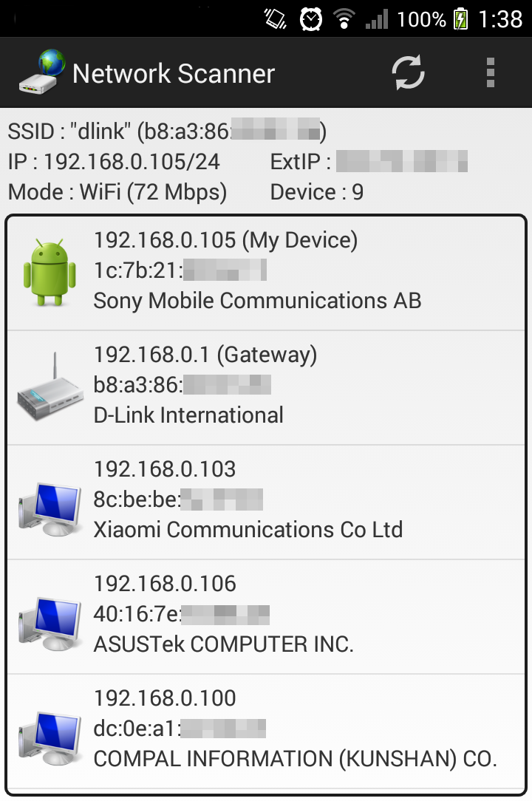
Task: Tap the refresh scan icon
Action: pos(408,72)
